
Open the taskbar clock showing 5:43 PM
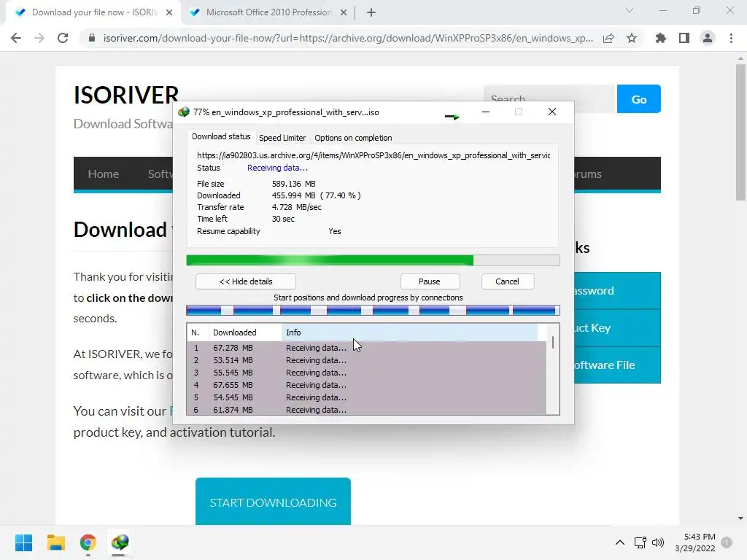(x=695, y=542)
